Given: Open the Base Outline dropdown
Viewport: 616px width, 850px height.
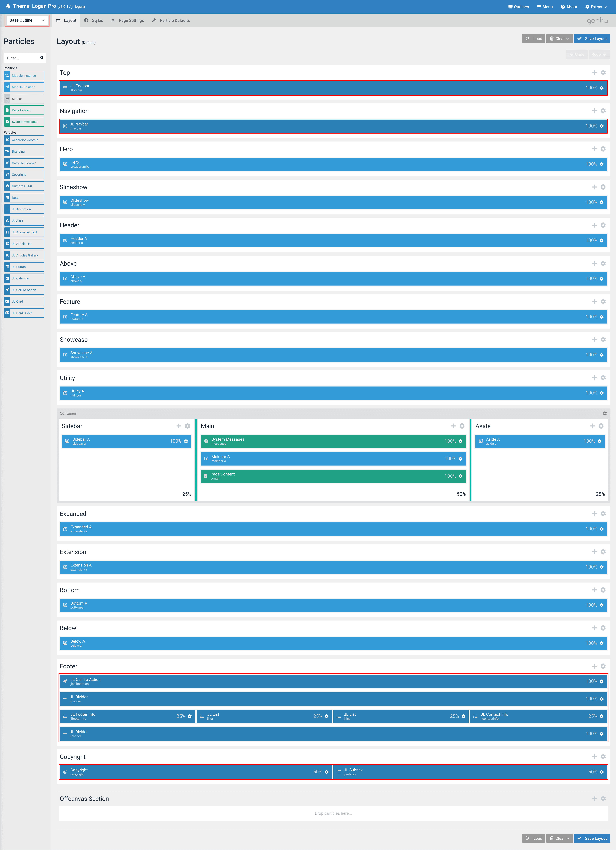Looking at the screenshot, I should (x=27, y=21).
